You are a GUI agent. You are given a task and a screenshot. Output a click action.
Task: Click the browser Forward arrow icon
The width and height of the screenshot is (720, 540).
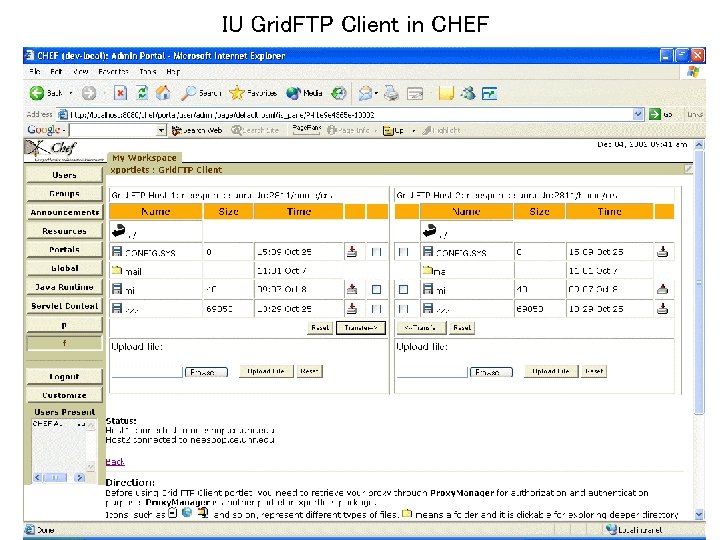(89, 93)
